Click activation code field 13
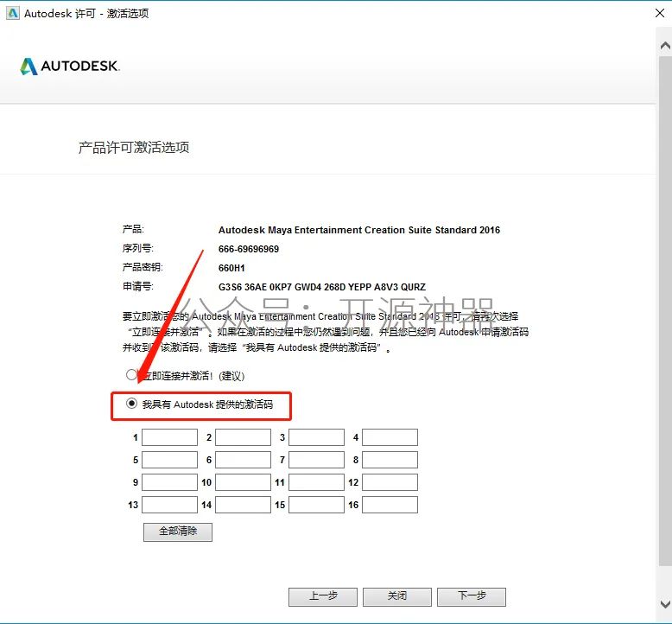 (169, 505)
